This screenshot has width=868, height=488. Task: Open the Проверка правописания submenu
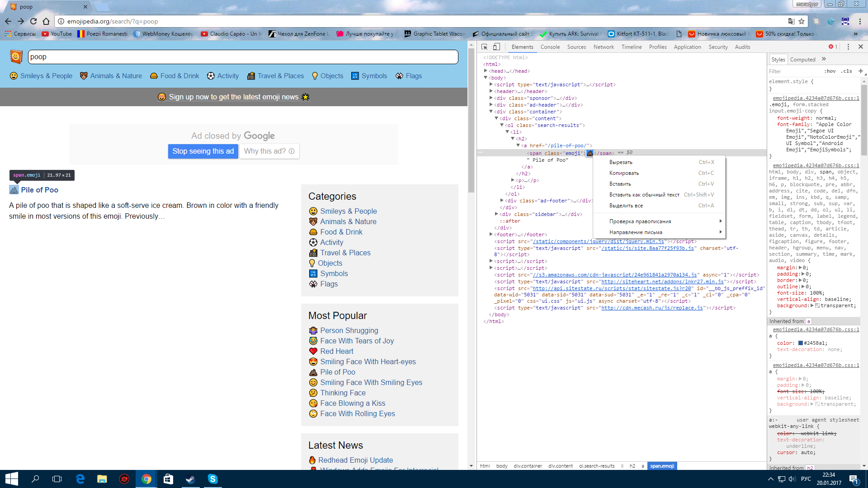(x=659, y=221)
